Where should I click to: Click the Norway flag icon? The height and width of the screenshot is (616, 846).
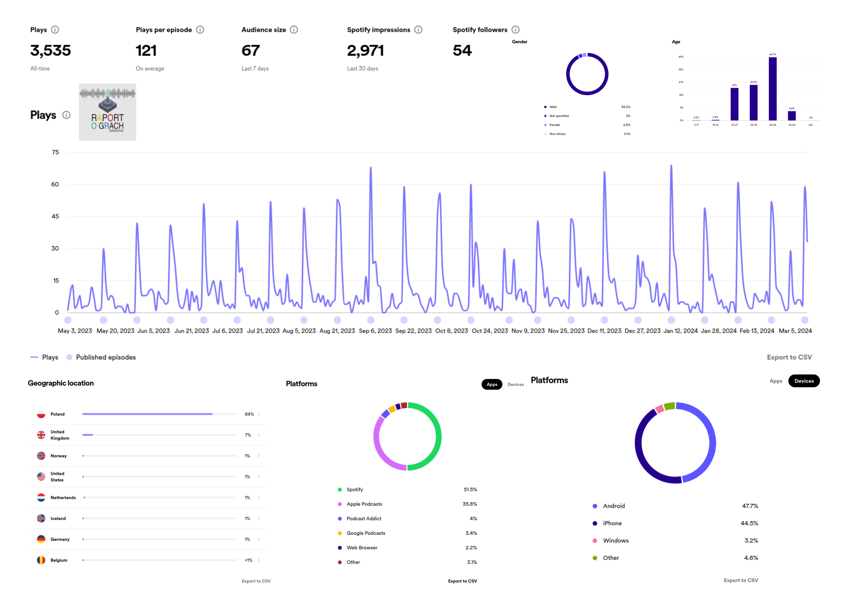tap(41, 456)
